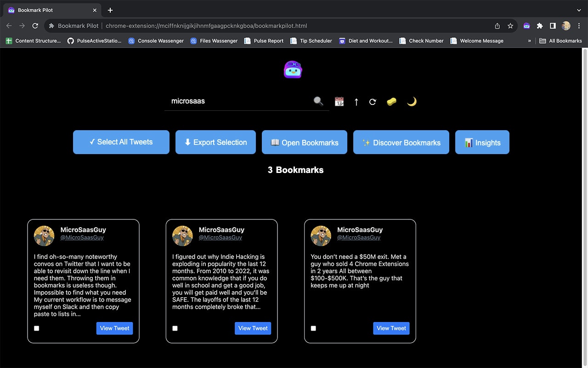Show more bookmarks bar items chevron
The image size is (588, 368).
(529, 40)
